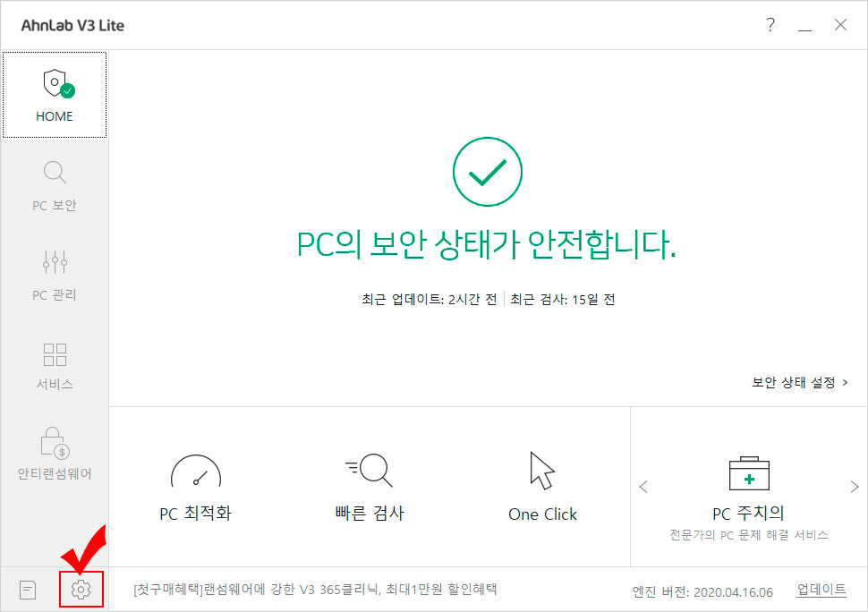Open the notice list icon
The width and height of the screenshot is (868, 612).
point(28,590)
